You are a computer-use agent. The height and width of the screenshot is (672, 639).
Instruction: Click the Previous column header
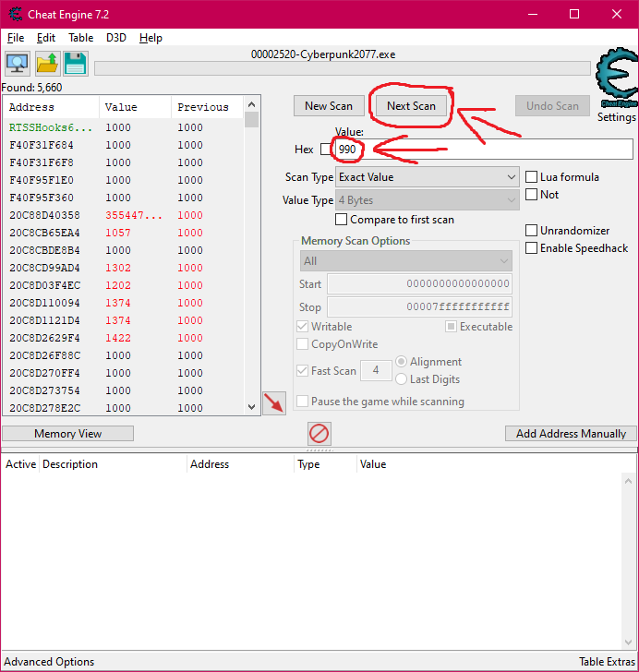tap(207, 107)
